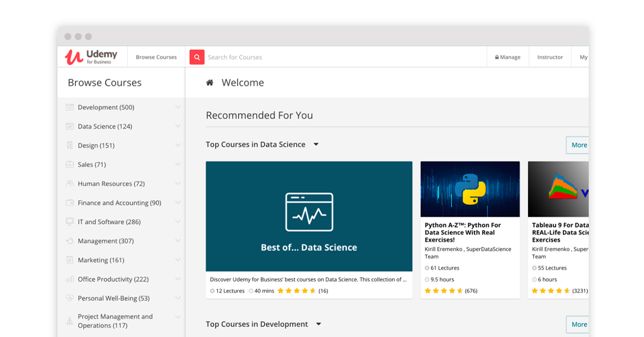Click the red search magnifier icon

click(x=197, y=57)
